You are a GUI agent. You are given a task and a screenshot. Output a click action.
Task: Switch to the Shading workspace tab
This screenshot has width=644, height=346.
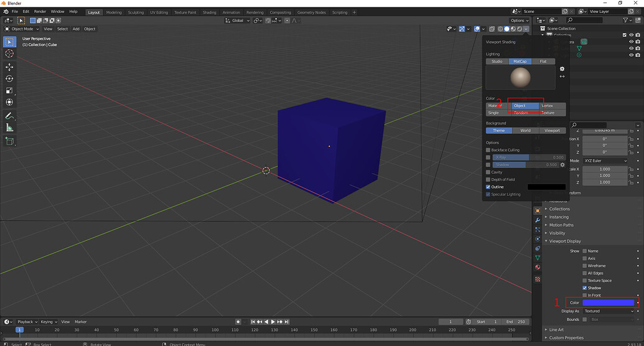click(209, 12)
